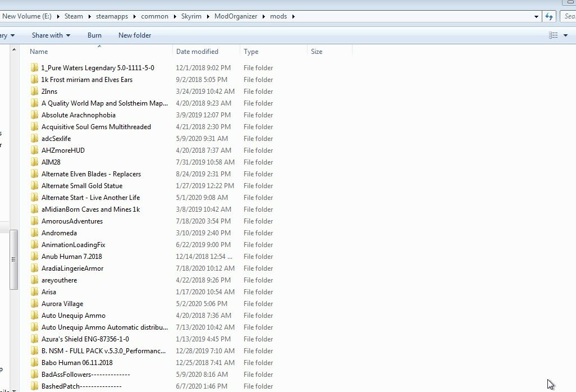This screenshot has height=392, width=576.
Task: Go to New Volume (E:) in breadcrumb
Action: (27, 16)
